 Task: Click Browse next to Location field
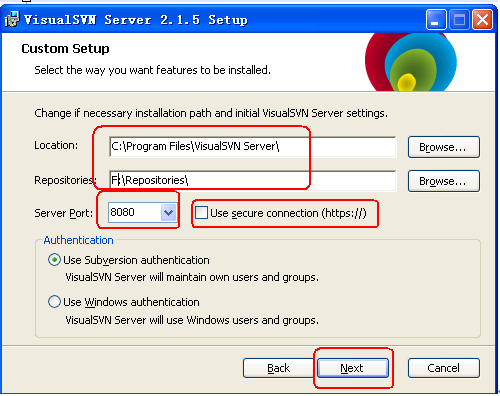tap(444, 147)
